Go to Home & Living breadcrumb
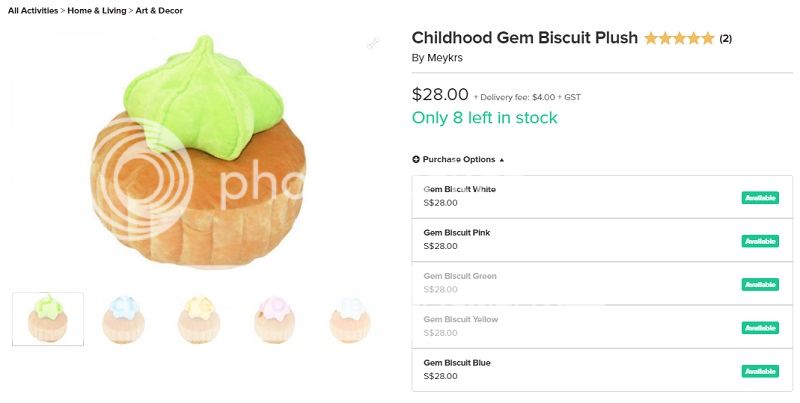800x403 pixels. pyautogui.click(x=96, y=10)
